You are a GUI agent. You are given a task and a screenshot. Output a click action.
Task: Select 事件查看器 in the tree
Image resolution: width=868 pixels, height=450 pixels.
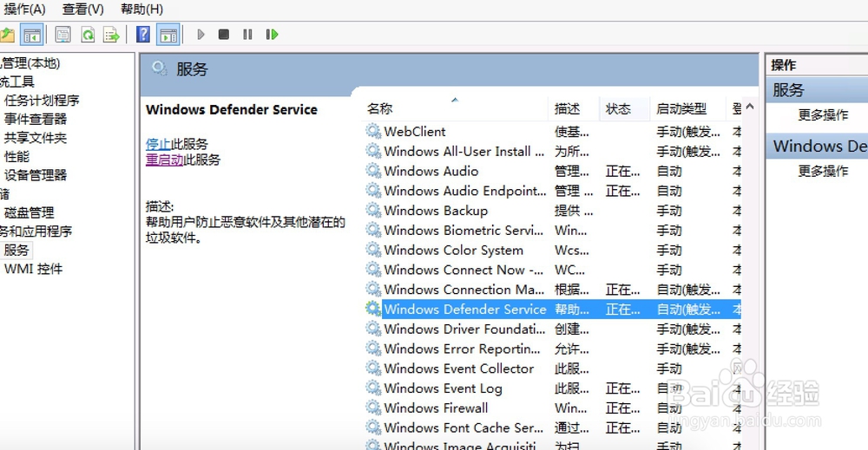coord(36,120)
